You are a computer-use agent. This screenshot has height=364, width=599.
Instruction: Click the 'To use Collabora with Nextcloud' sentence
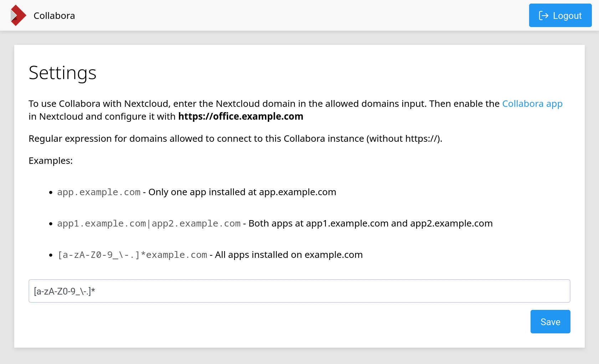tap(264, 104)
